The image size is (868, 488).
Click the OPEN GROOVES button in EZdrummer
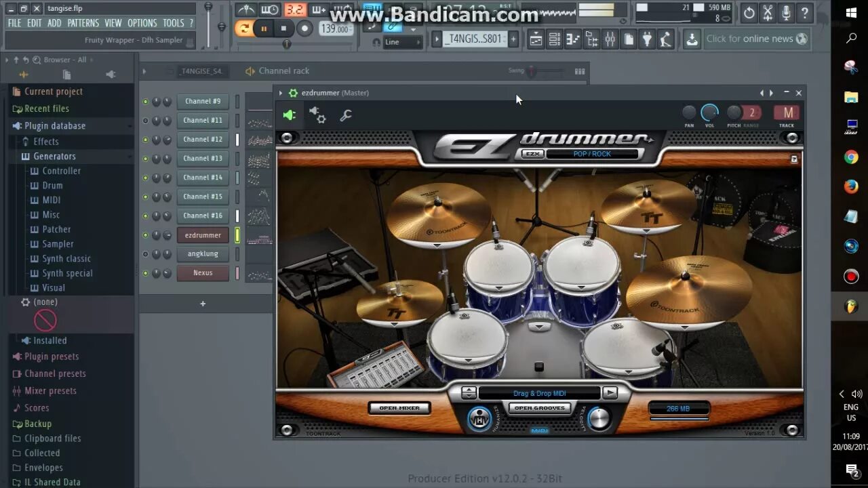pyautogui.click(x=540, y=408)
